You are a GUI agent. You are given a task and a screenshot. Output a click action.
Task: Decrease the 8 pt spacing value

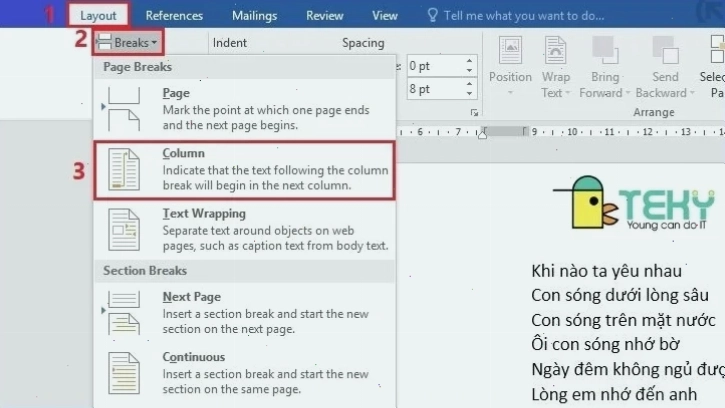pyautogui.click(x=469, y=94)
